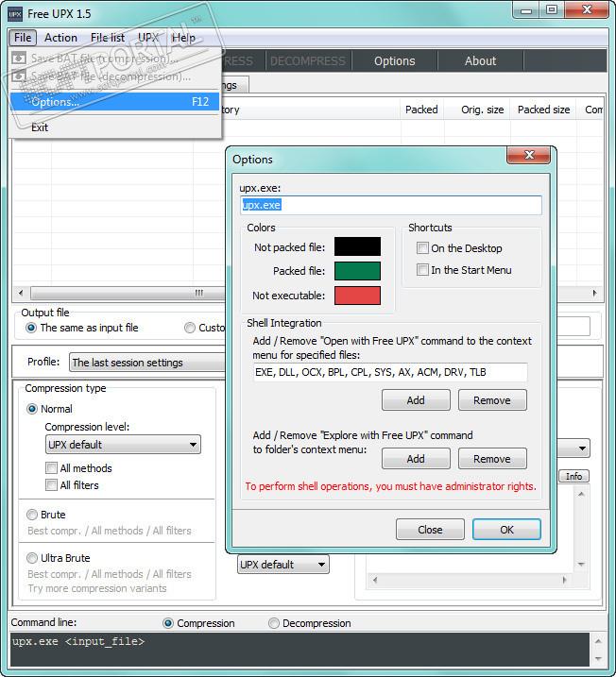Click Remove for Explore with Free UPX command

pos(492,459)
